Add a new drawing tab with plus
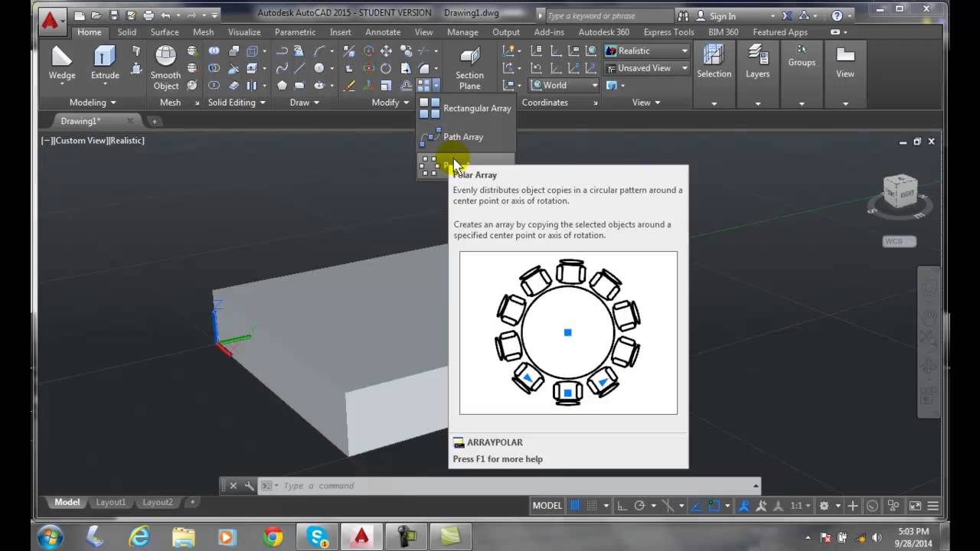The image size is (980, 551). pyautogui.click(x=154, y=121)
